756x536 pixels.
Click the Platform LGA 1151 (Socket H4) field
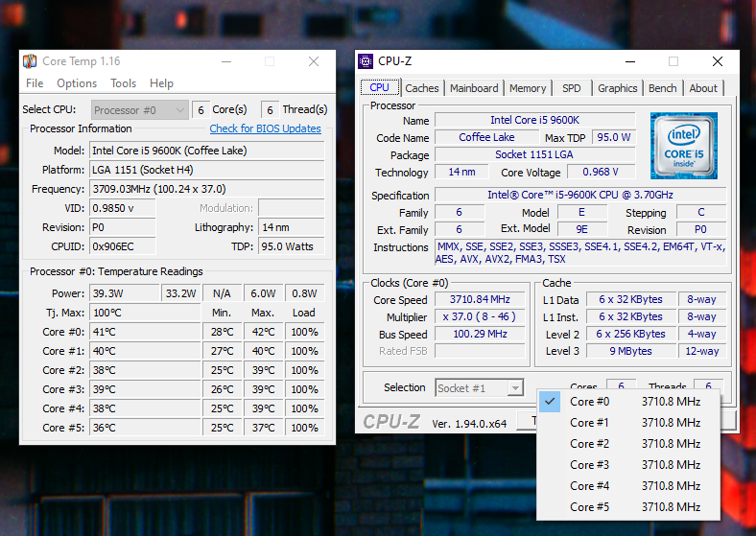pos(207,170)
